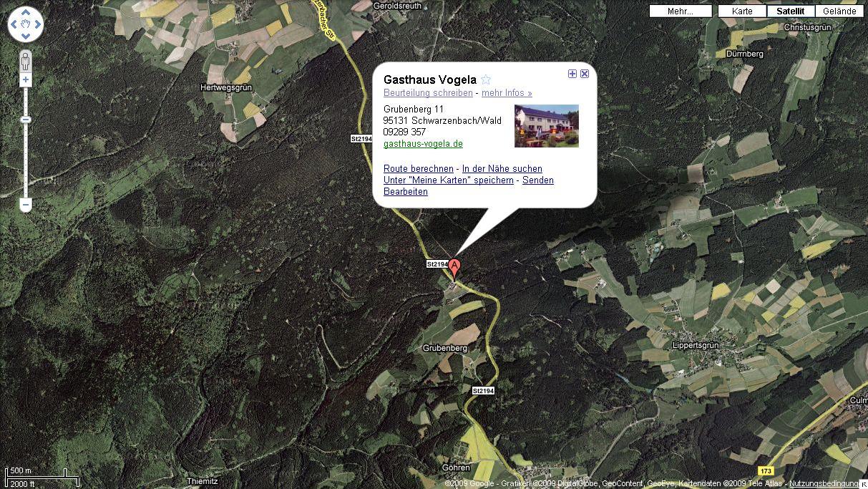Open gasthaus-vogela.de website link
The image size is (868, 489).
point(423,144)
